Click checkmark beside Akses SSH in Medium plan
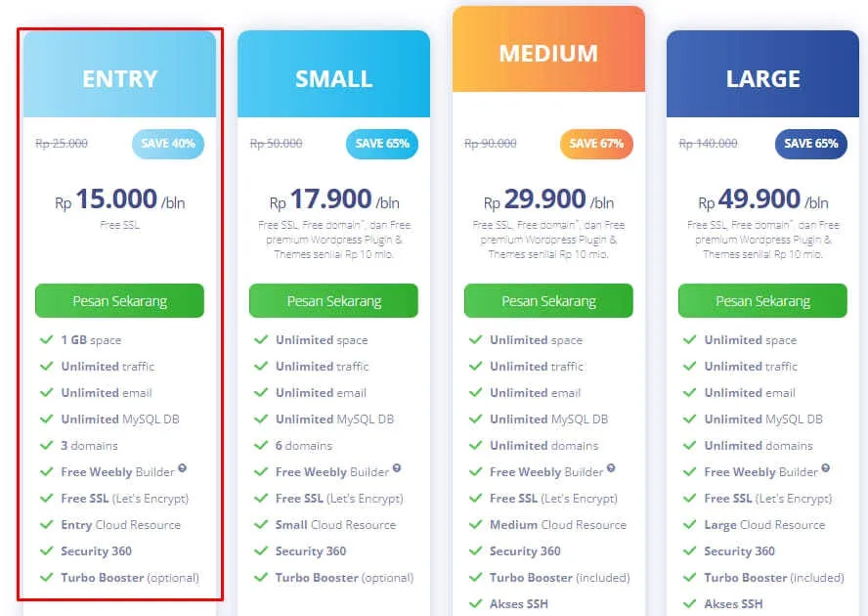Image resolution: width=868 pixels, height=616 pixels. (475, 603)
